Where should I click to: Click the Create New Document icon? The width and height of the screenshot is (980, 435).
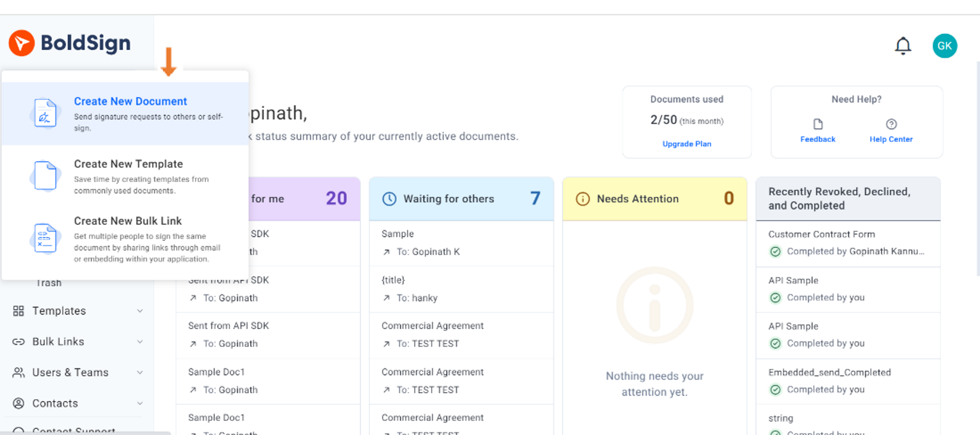point(45,113)
